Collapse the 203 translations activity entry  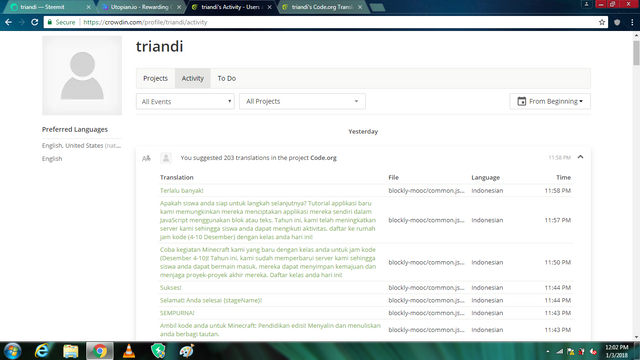tap(580, 157)
